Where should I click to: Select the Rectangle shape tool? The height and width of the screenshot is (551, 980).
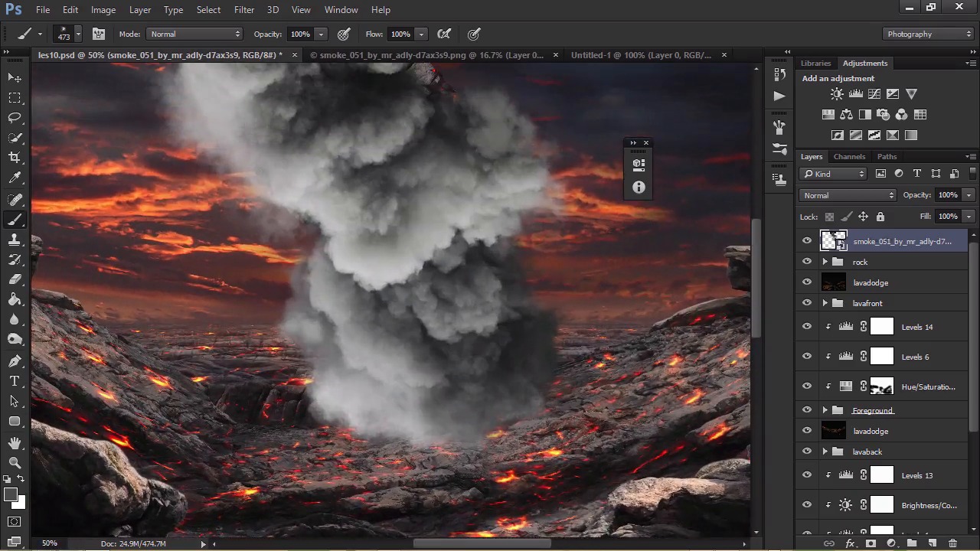pyautogui.click(x=15, y=421)
